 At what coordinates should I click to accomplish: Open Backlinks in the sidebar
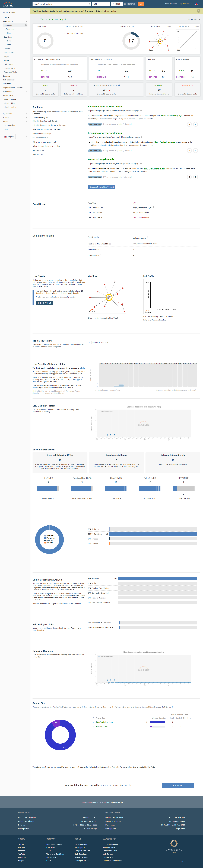[x=8, y=37]
